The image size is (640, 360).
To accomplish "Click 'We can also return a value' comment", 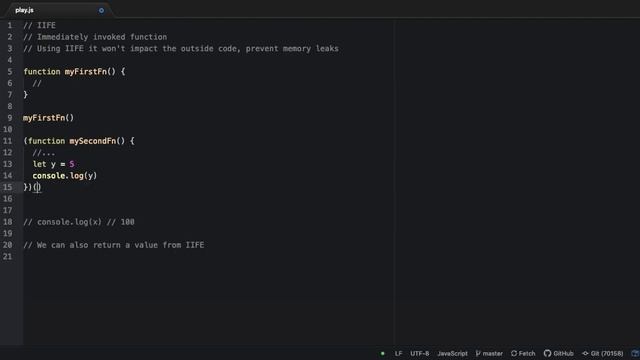I will 98,245.
